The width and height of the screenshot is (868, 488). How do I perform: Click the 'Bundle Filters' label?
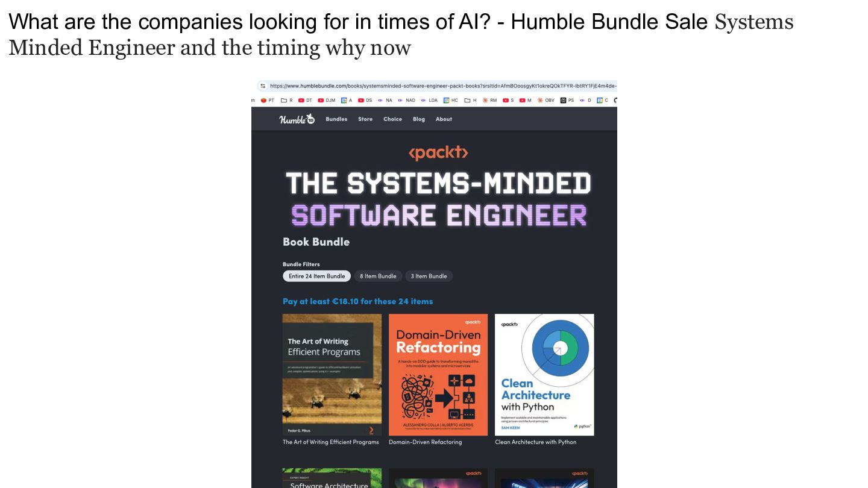(x=301, y=264)
